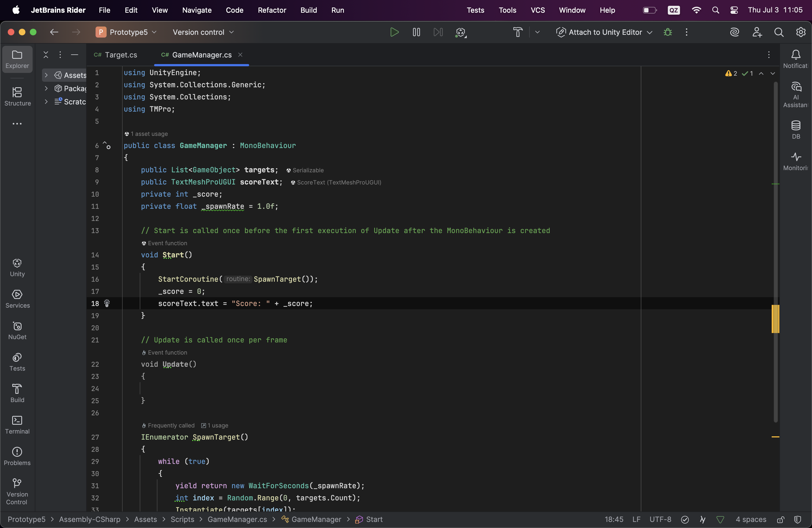Open the Notifications panel
The width and height of the screenshot is (812, 528).
coord(796,59)
